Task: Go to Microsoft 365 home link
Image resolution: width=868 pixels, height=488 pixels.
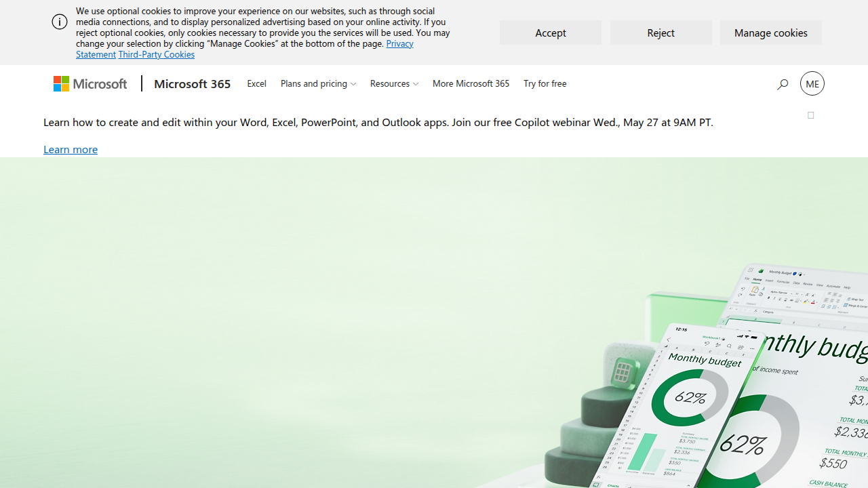Action: click(x=192, y=83)
